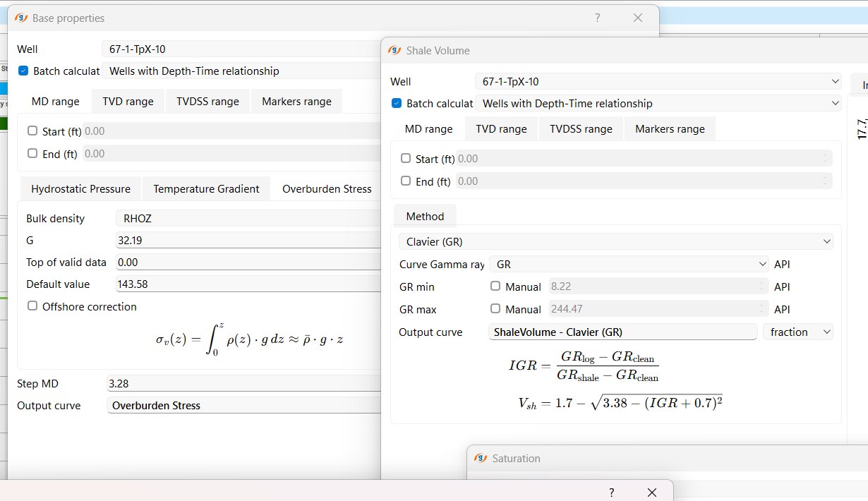Close the Base properties dialog
Image resolution: width=868 pixels, height=501 pixels.
pyautogui.click(x=638, y=18)
